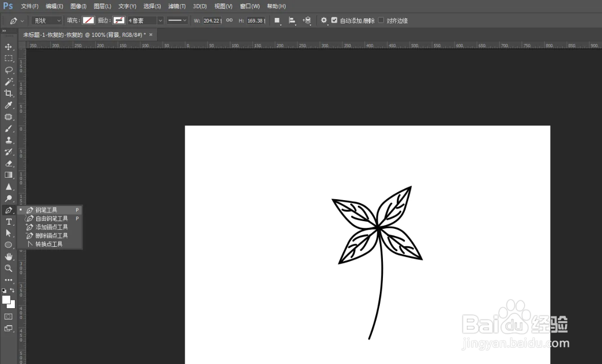Open the 3D(D) menu
The image size is (602, 364).
[x=200, y=6]
